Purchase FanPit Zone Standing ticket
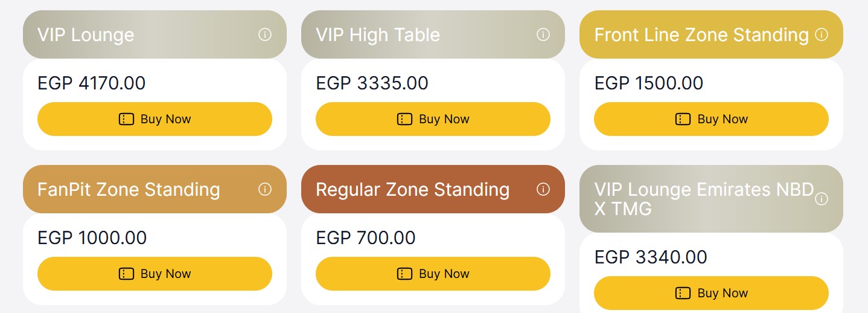The image size is (868, 313). tap(155, 274)
